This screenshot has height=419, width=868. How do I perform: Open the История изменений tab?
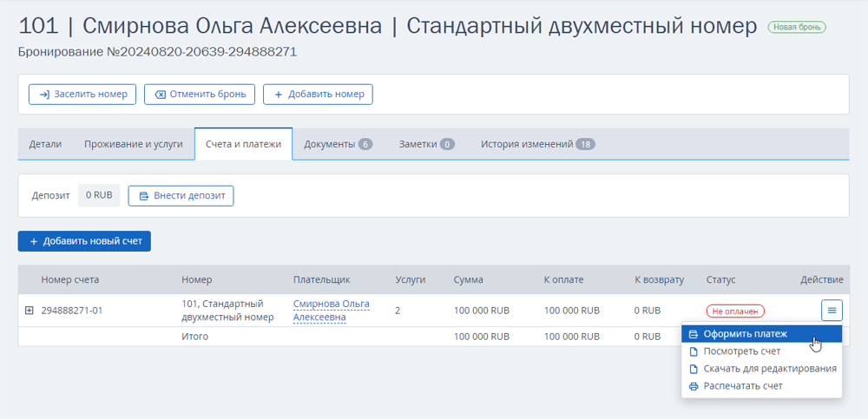tap(537, 145)
